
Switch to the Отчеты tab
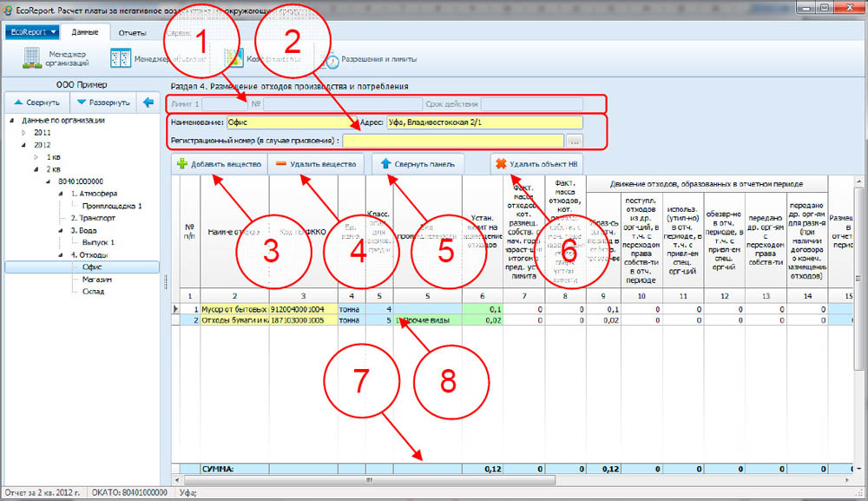[132, 33]
